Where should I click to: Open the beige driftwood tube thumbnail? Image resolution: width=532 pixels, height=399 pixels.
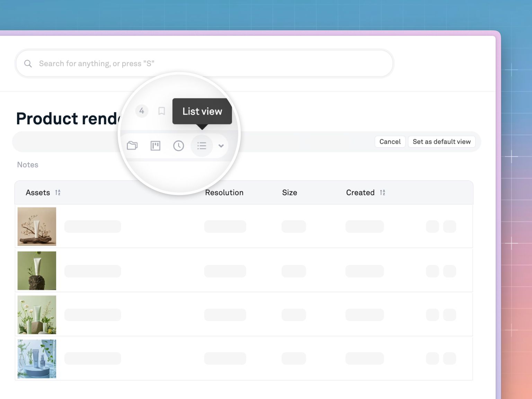37,227
